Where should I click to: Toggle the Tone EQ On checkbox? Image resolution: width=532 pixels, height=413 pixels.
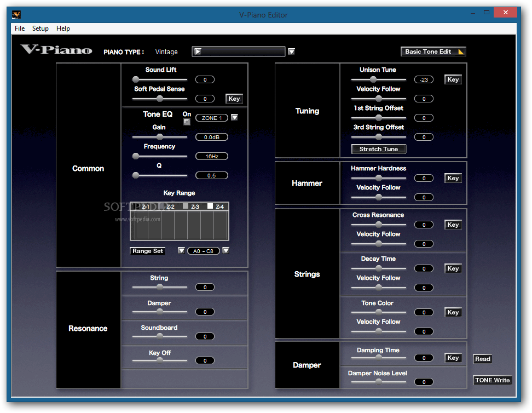187,122
